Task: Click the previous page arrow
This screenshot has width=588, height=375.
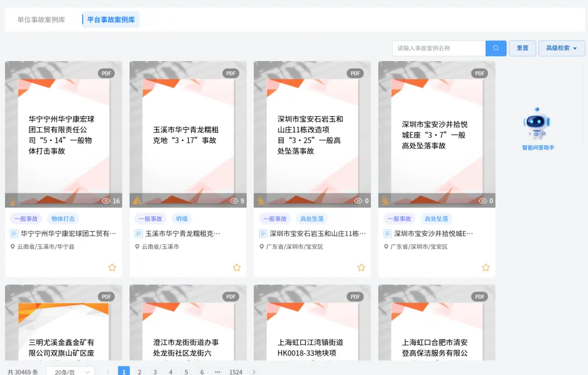Action: [x=108, y=372]
